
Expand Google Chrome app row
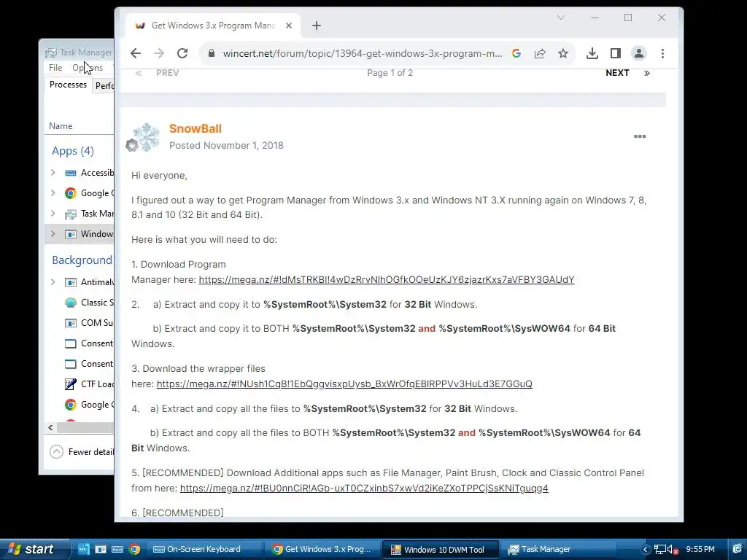(53, 192)
